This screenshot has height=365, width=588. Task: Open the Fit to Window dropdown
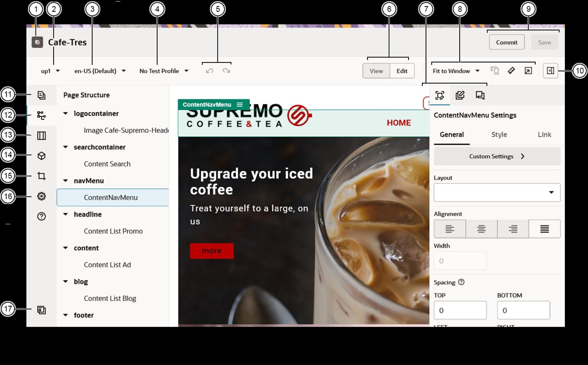(456, 71)
